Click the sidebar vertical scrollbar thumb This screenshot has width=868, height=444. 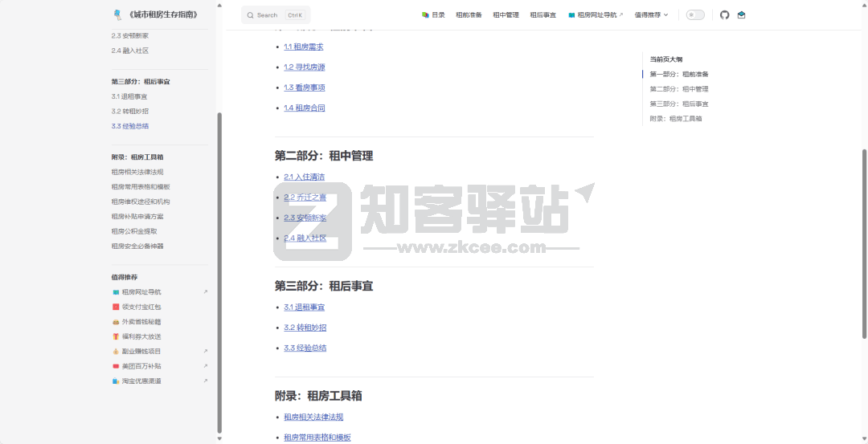[x=219, y=273]
